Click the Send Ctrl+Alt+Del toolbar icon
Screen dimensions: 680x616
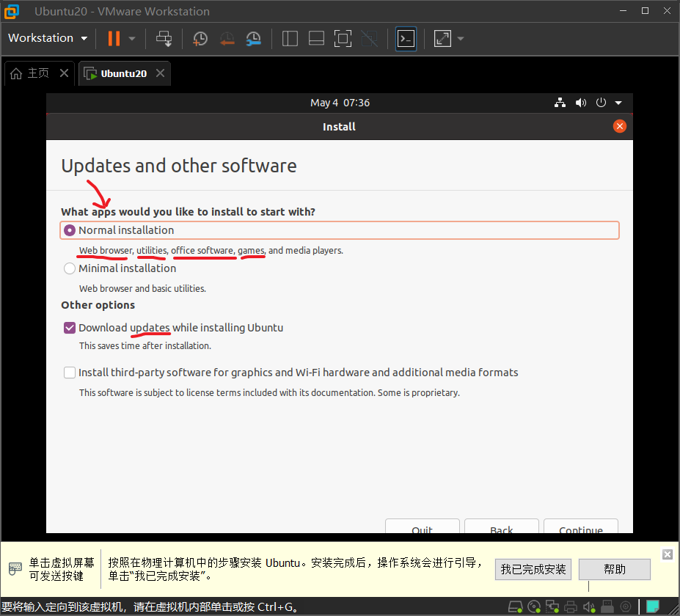164,39
